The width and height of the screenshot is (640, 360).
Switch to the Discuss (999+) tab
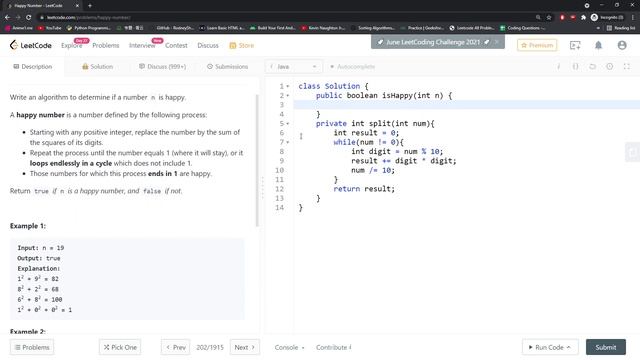(162, 67)
